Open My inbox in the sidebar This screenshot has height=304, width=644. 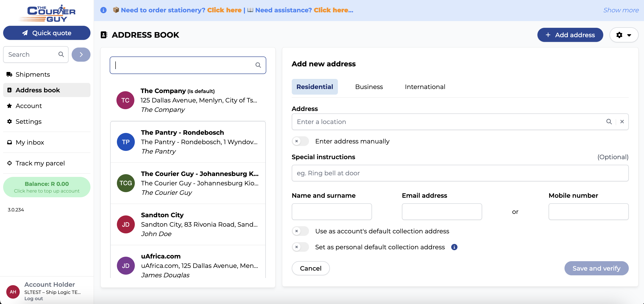(47, 142)
